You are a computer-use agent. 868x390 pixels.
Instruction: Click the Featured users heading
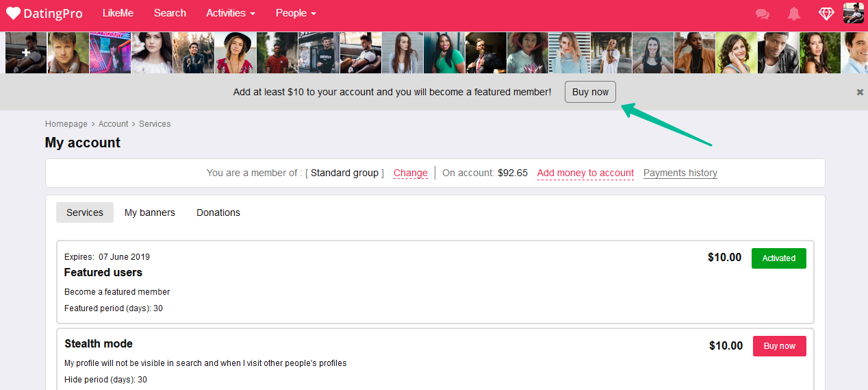tap(103, 272)
